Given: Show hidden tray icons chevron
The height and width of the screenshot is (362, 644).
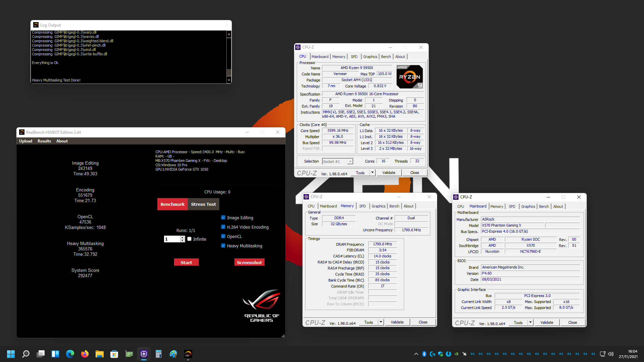Looking at the screenshot, I should click(x=416, y=354).
